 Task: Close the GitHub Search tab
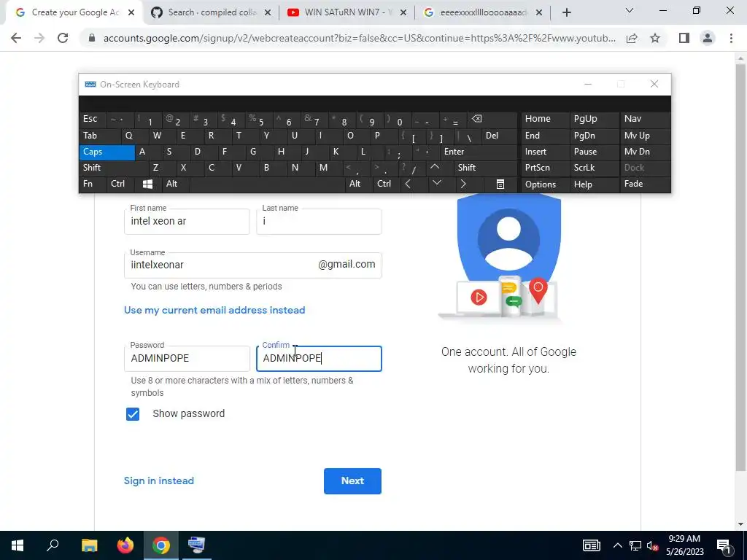click(268, 13)
